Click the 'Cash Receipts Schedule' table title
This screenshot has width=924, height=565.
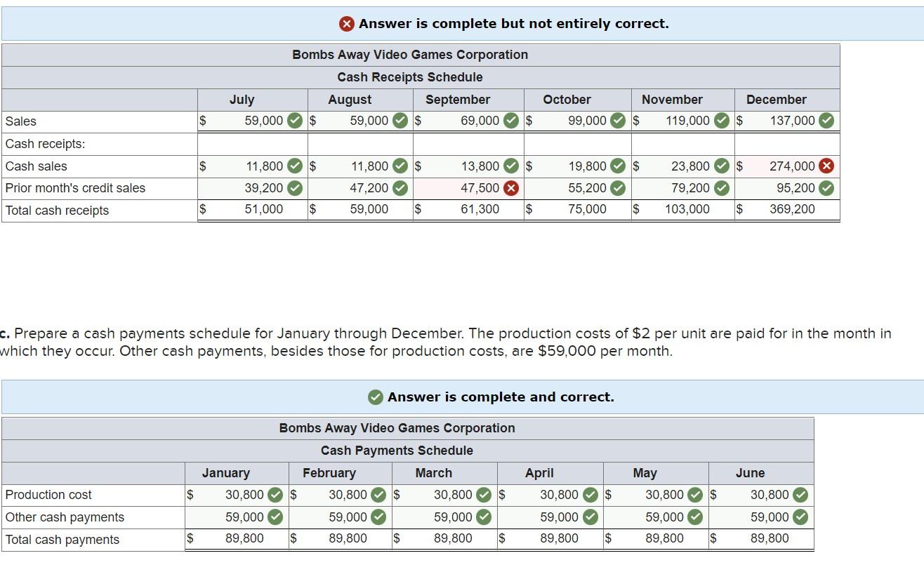410,77
